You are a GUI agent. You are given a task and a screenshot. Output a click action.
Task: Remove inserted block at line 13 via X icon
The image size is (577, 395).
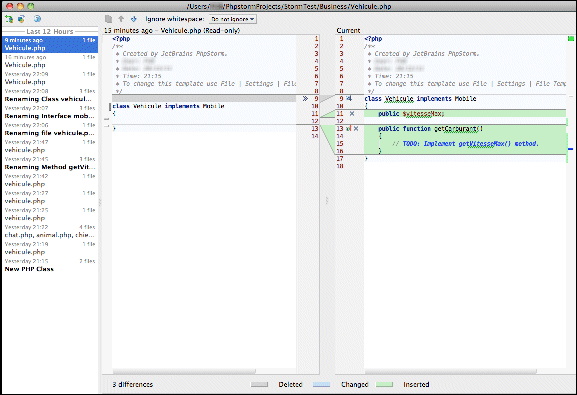pyautogui.click(x=356, y=129)
